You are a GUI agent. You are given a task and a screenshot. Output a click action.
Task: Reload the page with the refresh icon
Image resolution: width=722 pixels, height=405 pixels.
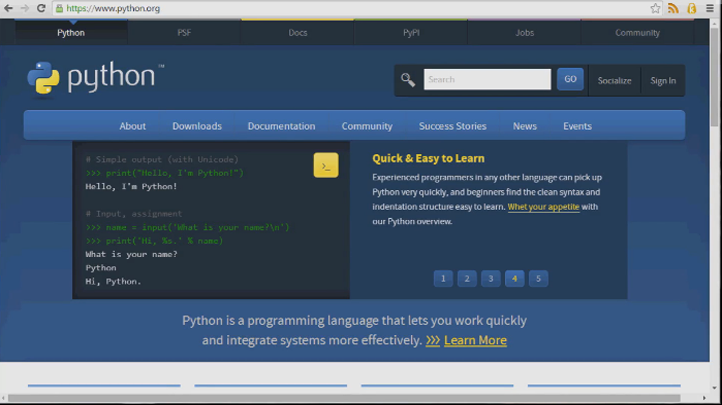pyautogui.click(x=41, y=8)
